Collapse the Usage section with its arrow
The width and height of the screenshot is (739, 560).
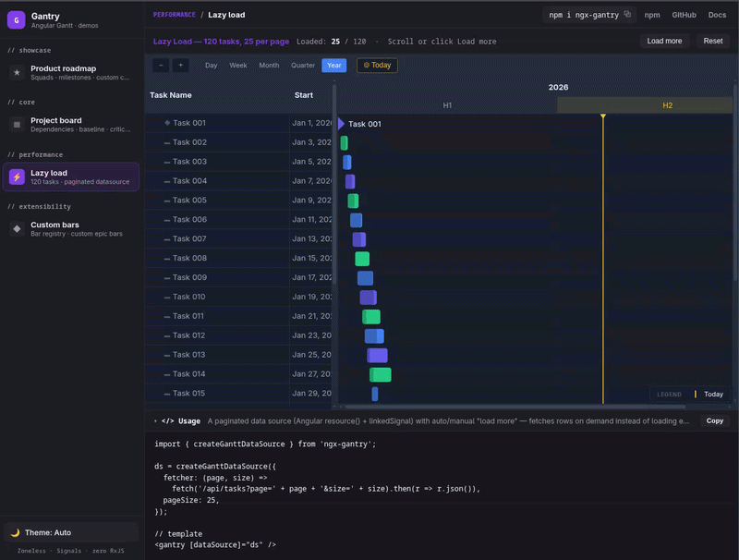point(155,421)
